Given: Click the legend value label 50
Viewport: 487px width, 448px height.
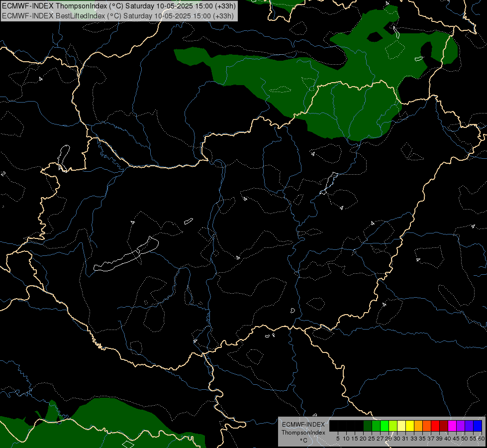Looking at the screenshot, I should [x=465, y=439].
